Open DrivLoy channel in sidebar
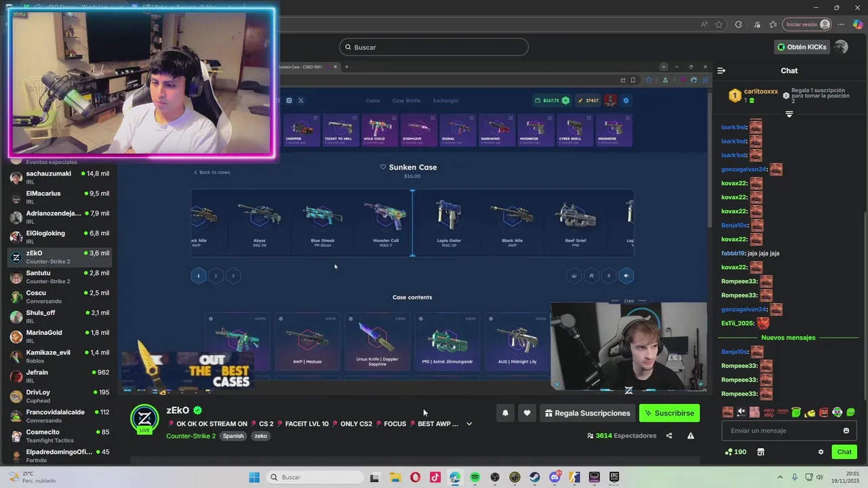Viewport: 868px width, 488px height. point(58,396)
